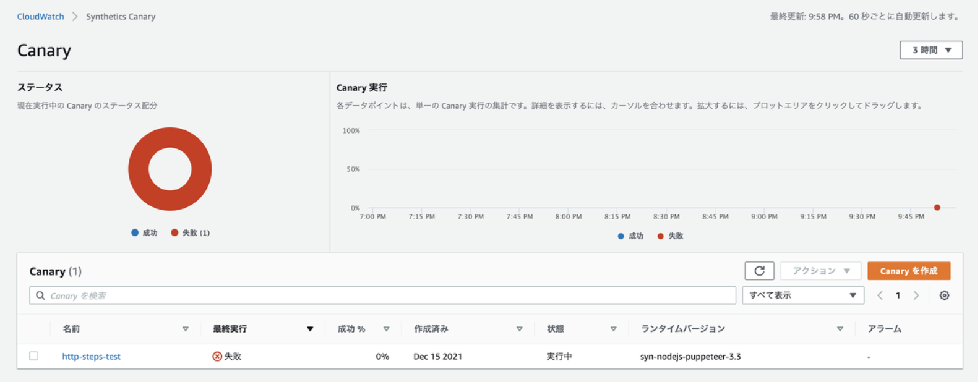The width and height of the screenshot is (980, 382).
Task: Sort by 名前 column arrow
Action: pos(186,329)
